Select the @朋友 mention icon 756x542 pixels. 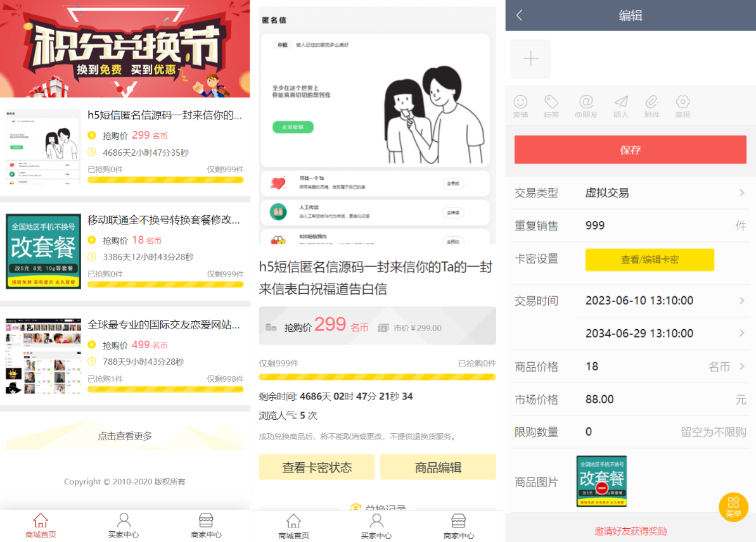pyautogui.click(x=586, y=104)
